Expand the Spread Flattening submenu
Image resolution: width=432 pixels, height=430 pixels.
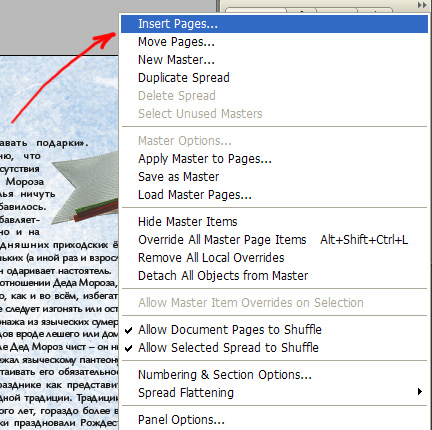pyautogui.click(x=274, y=393)
